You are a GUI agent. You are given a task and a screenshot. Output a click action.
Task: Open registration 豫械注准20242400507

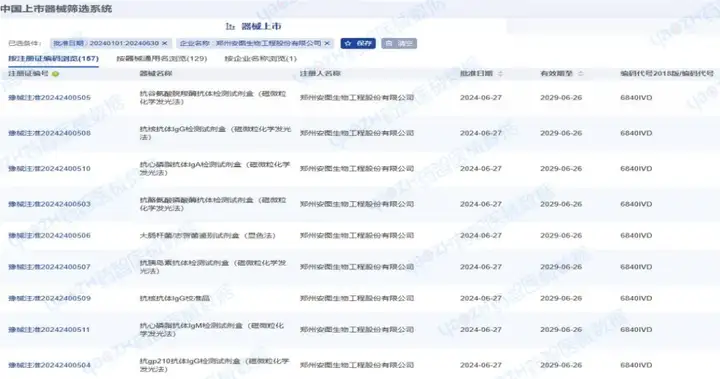tap(50, 267)
